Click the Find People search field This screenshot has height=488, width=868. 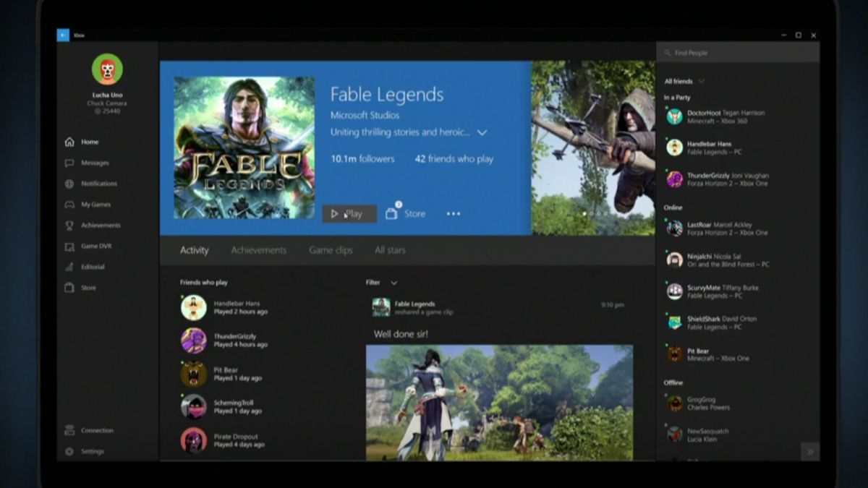pyautogui.click(x=738, y=53)
